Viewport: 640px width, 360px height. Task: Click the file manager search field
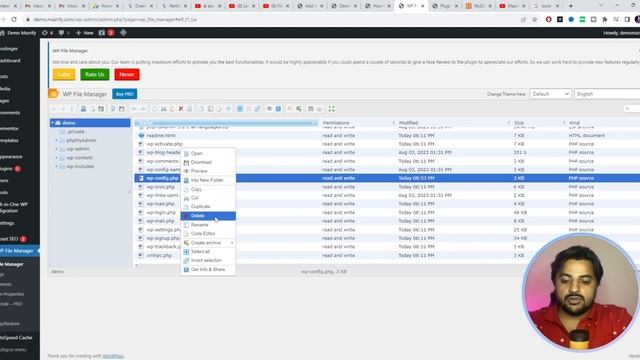coord(632,109)
